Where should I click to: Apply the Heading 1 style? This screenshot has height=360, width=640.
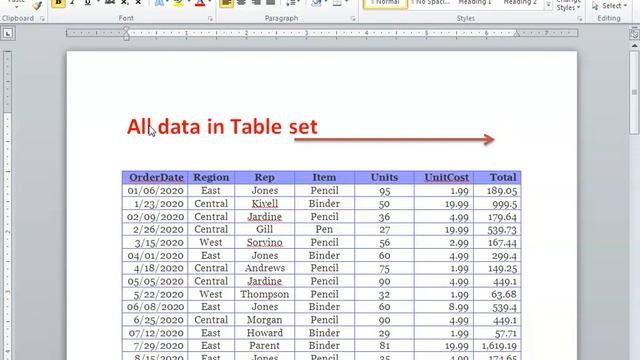475,3
